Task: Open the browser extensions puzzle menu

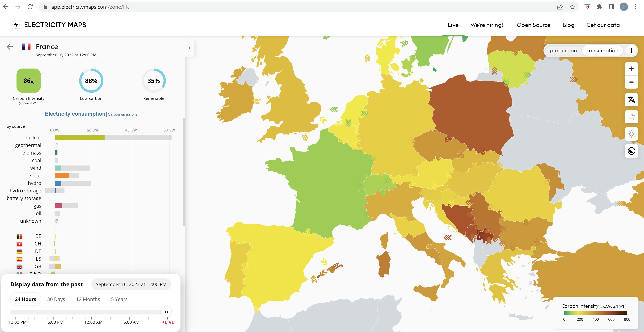Action: coord(599,7)
